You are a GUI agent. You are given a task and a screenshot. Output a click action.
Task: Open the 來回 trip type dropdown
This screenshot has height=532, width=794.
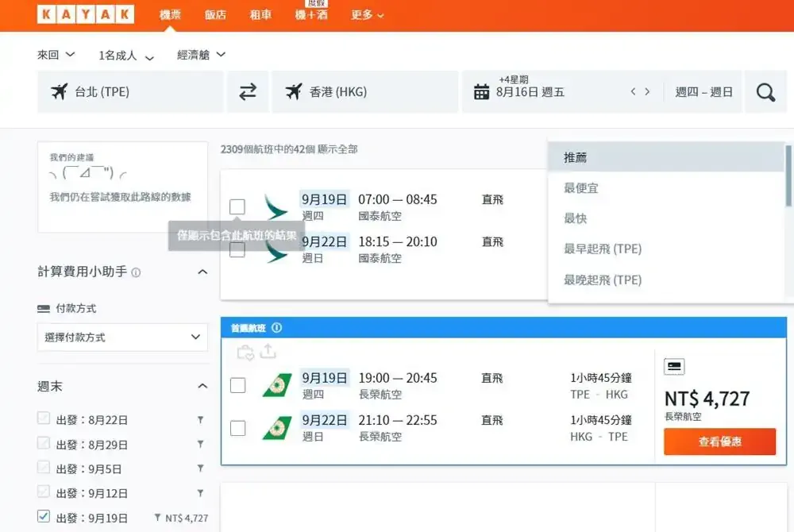pyautogui.click(x=56, y=55)
